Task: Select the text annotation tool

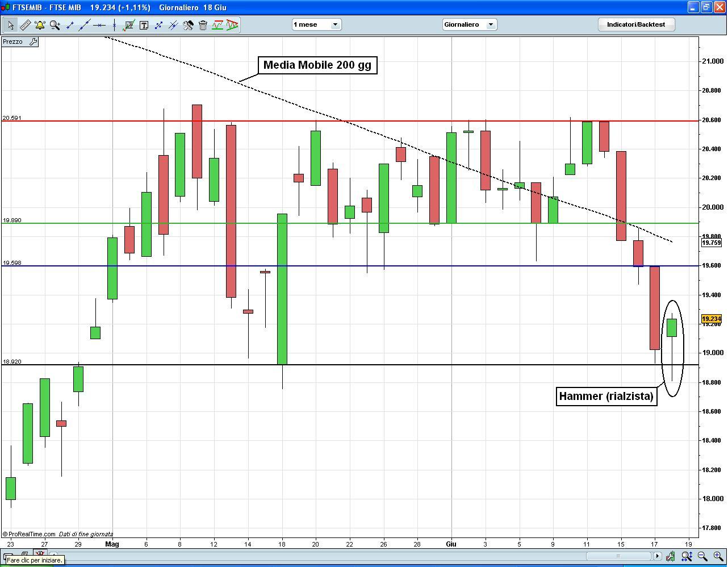Action: click(x=144, y=25)
